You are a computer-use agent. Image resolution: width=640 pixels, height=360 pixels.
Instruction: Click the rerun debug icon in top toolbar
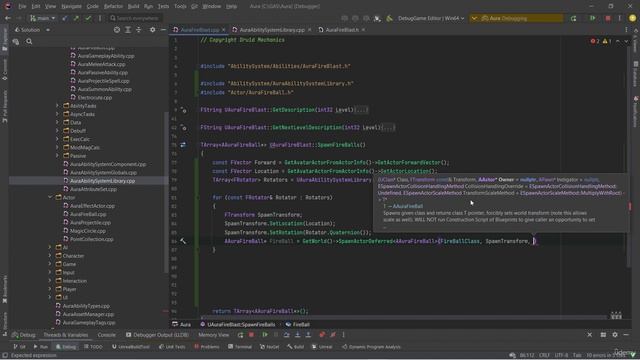click(573, 18)
